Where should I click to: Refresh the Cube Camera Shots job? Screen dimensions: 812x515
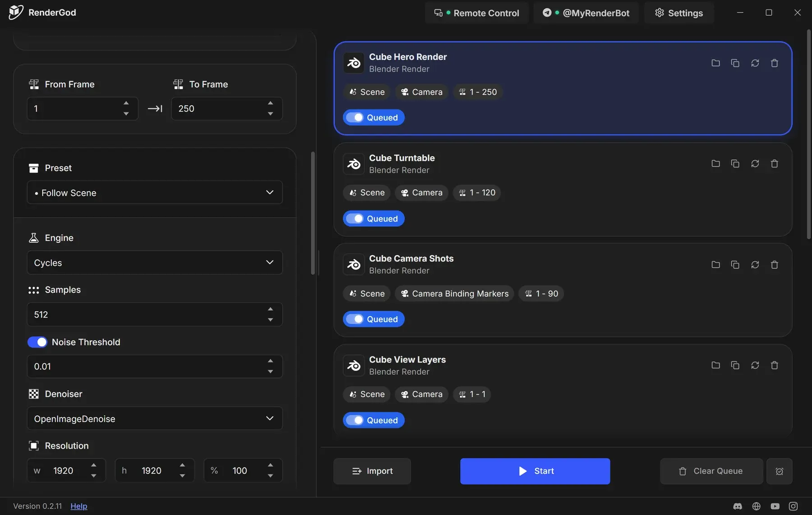point(755,265)
